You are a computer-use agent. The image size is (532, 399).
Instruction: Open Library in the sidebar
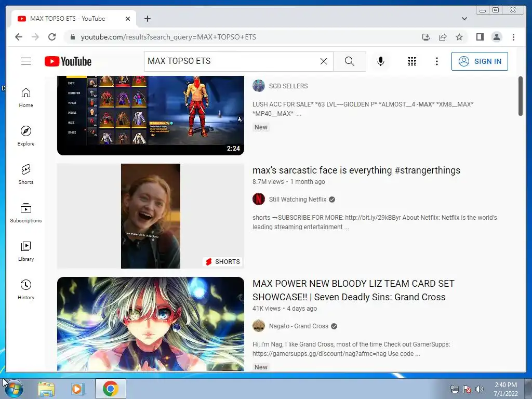point(26,251)
